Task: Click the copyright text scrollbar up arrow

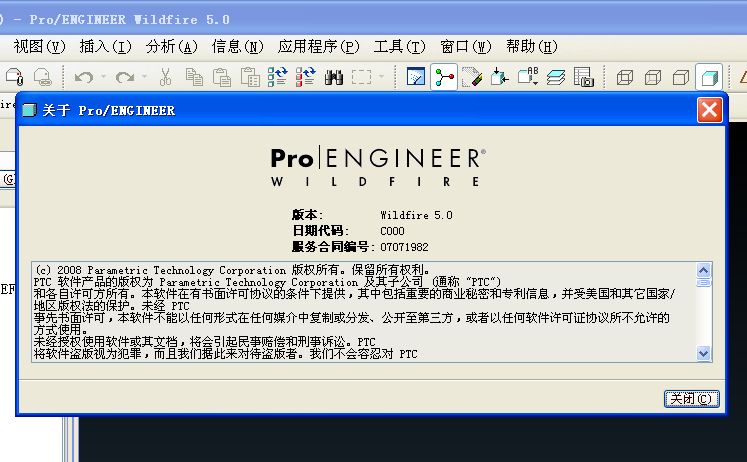Action: (704, 271)
